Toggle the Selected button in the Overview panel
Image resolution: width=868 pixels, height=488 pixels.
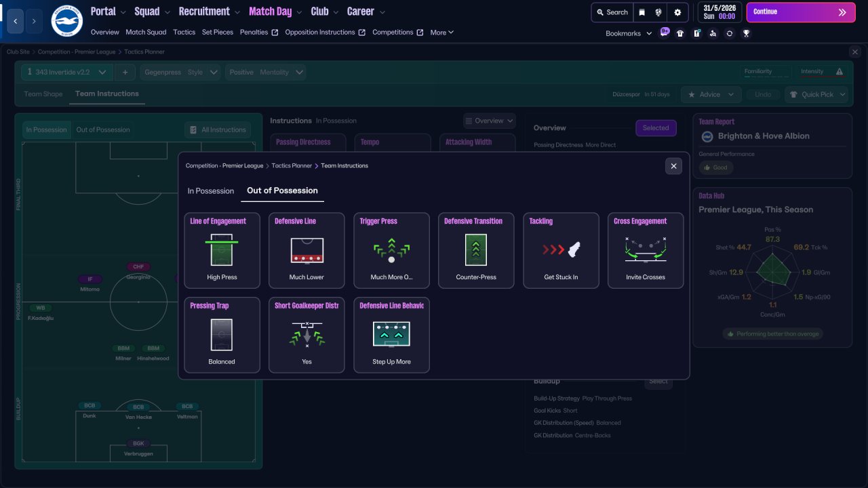coord(656,128)
